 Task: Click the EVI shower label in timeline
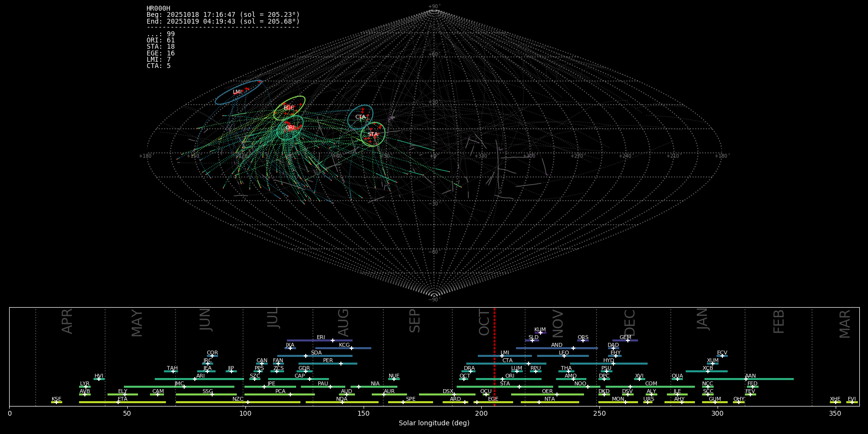pyautogui.click(x=852, y=399)
